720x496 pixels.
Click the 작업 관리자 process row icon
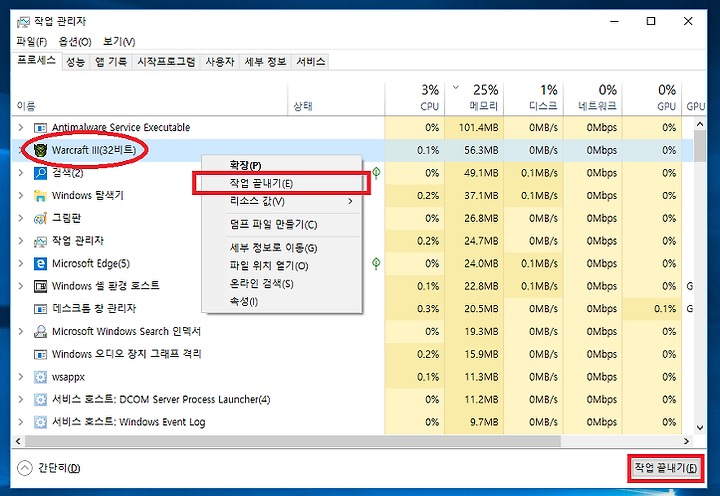pos(40,241)
